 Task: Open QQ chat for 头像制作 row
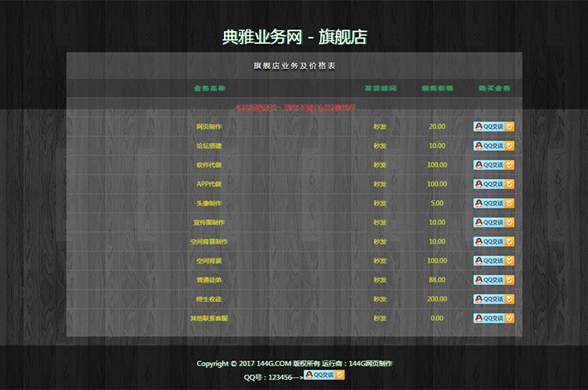point(493,203)
